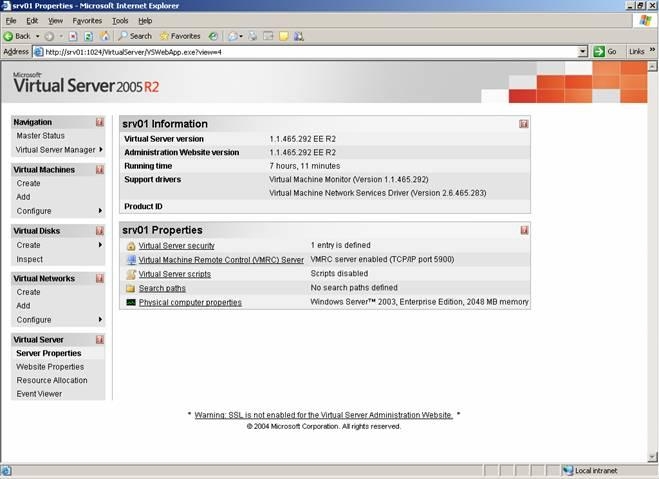Open the Tools menu
The image size is (659, 479).
tap(120, 20)
